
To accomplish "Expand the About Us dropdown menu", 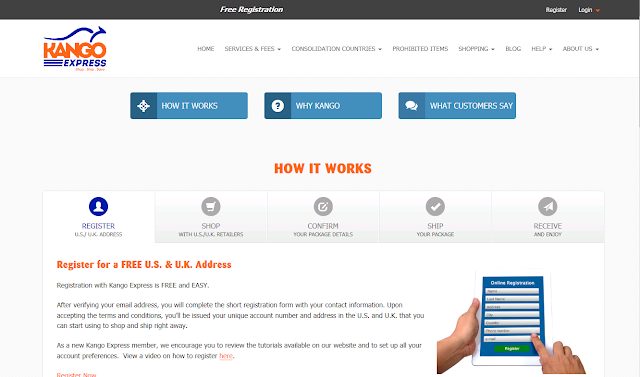I will coord(580,49).
